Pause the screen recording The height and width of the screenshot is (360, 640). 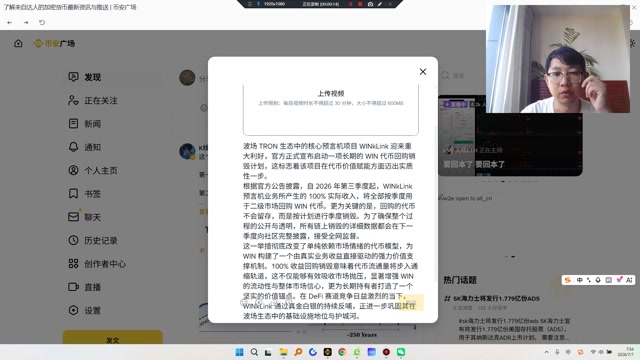[x=351, y=4]
